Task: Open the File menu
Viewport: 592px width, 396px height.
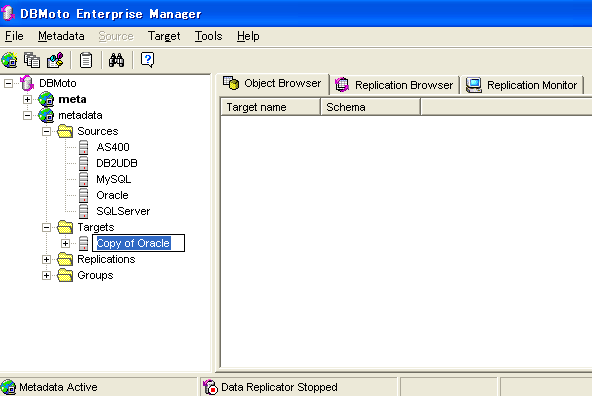Action: point(14,36)
